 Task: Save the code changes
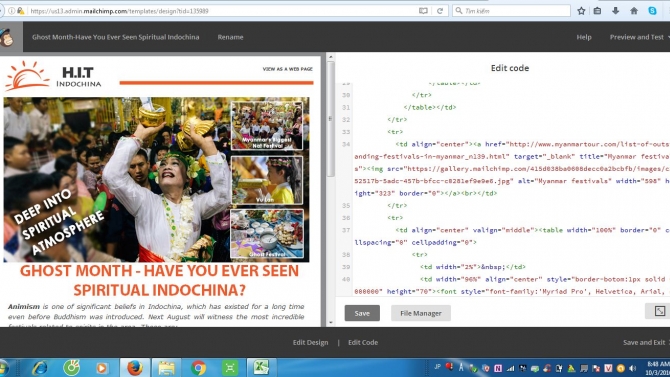tap(362, 313)
